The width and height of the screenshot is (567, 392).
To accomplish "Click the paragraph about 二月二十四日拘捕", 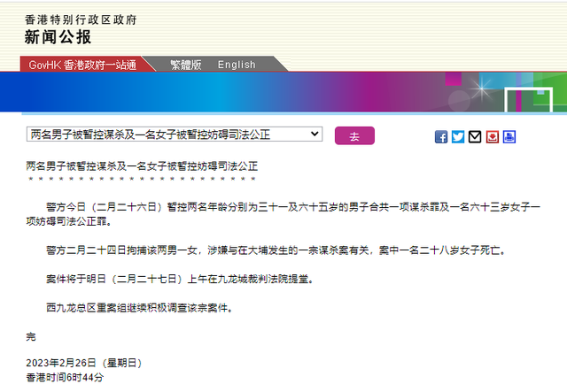I will pos(276,250).
